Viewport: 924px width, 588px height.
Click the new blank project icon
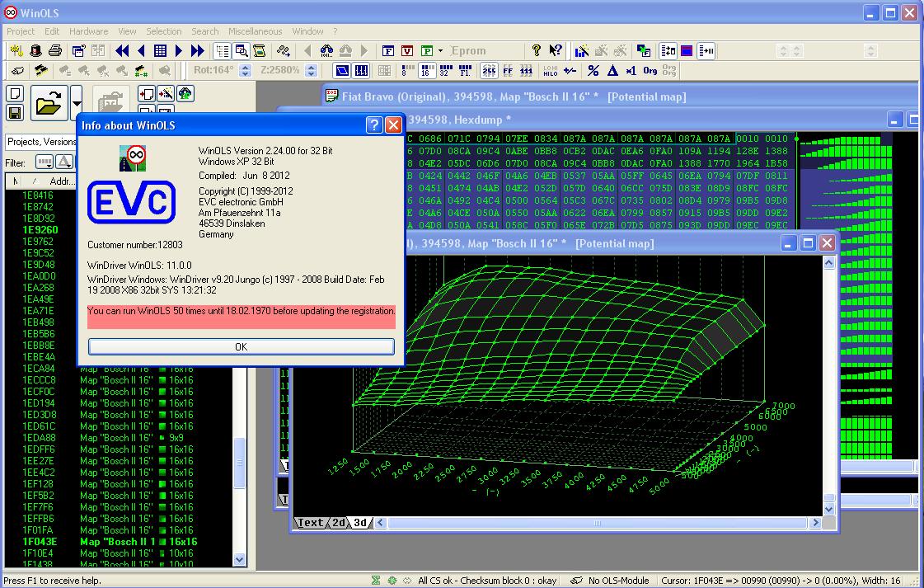tap(15, 94)
